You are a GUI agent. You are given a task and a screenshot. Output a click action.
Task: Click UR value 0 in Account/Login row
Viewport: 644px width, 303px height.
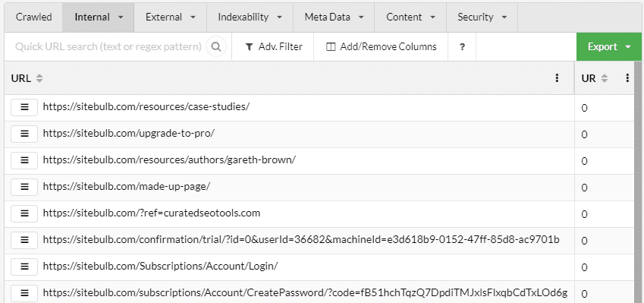pos(584,267)
